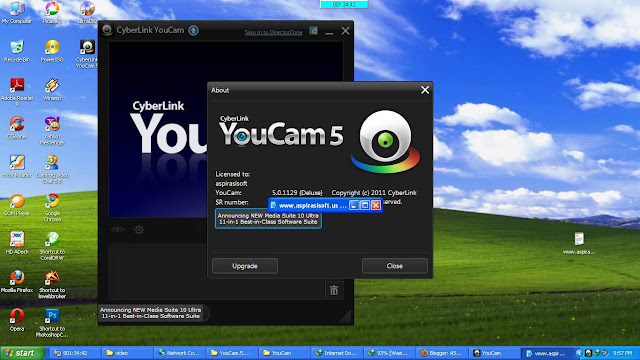This screenshot has width=640, height=360.
Task: Click the Media Suite 10 Ultra banner in About dialog
Action: pos(268,219)
